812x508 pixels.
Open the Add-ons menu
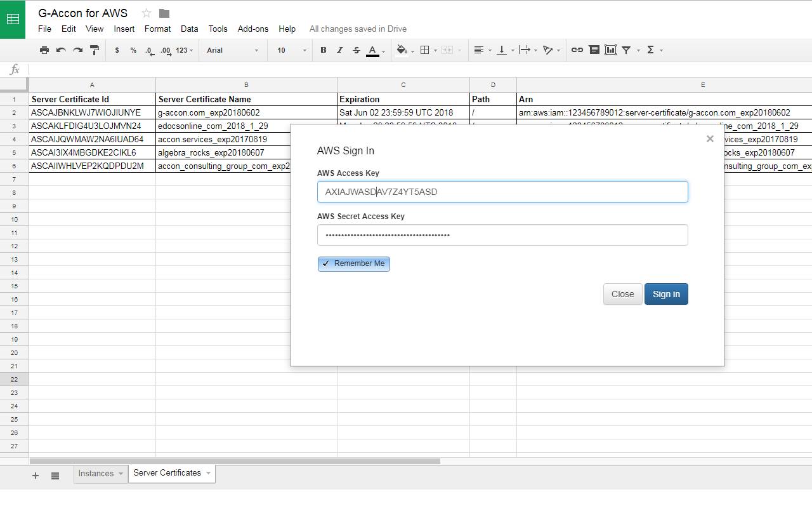pos(253,29)
